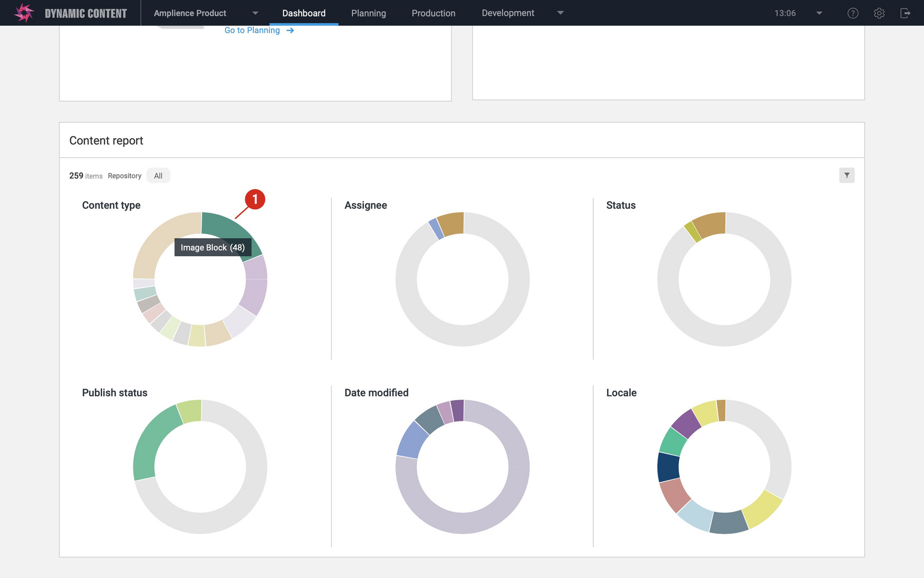The width and height of the screenshot is (924, 578).
Task: Click the Publish status chart title
Action: [115, 393]
